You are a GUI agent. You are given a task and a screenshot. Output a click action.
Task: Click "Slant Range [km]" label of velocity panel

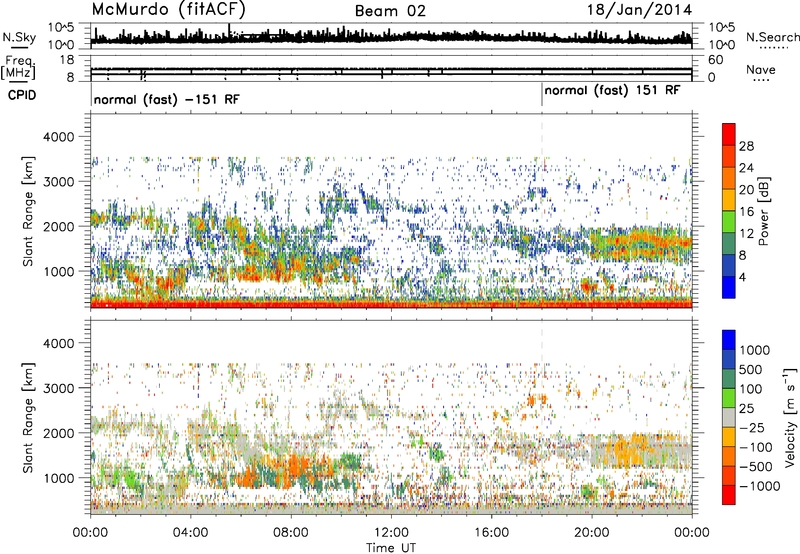coord(29,417)
